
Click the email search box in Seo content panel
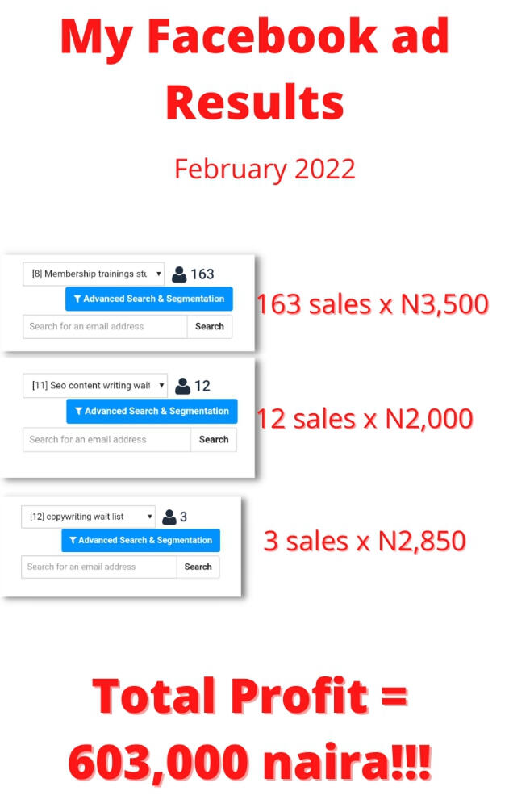106,440
